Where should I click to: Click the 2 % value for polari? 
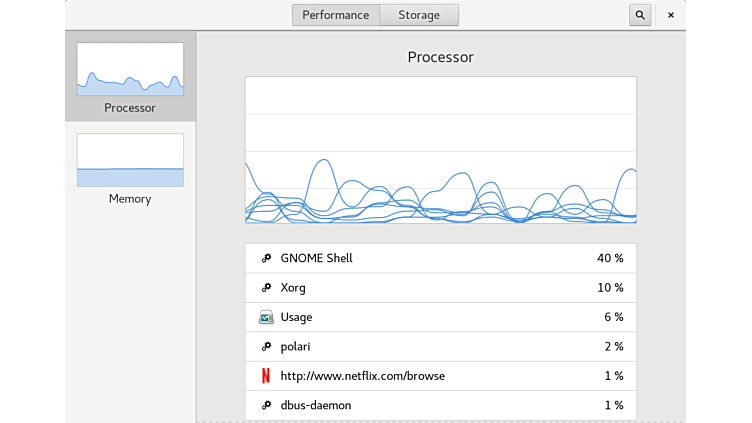(x=614, y=347)
